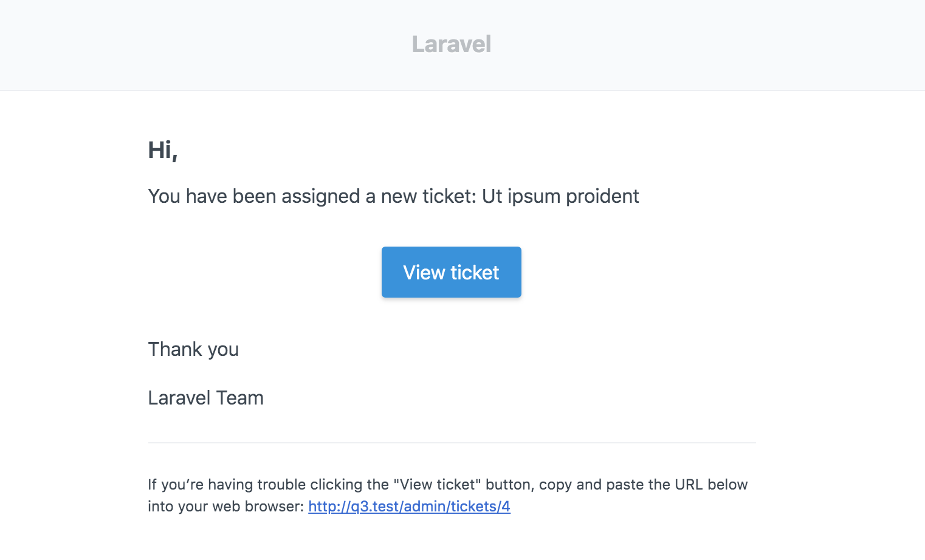Click the horizontal divider above the footer
Viewport: 925px width, 560px height.
tap(452, 443)
